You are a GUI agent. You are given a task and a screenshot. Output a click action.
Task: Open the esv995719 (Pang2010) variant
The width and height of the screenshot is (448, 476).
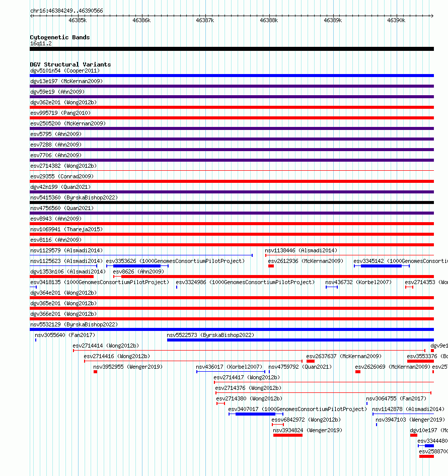pos(232,118)
